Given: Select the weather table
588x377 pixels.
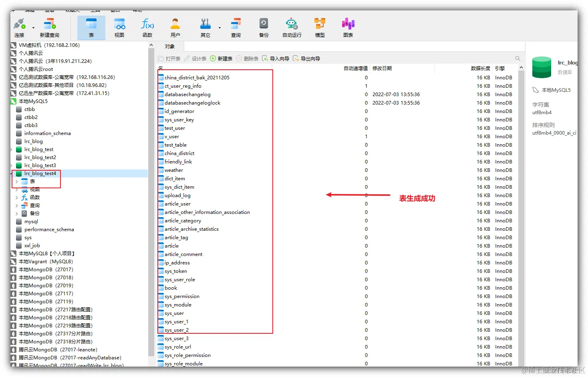Looking at the screenshot, I should [x=173, y=170].
